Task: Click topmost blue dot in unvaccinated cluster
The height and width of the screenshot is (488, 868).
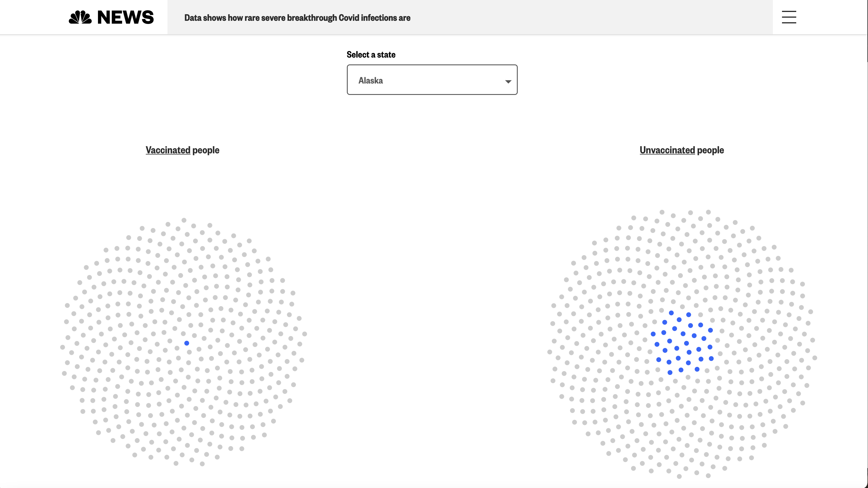Action: tap(671, 313)
